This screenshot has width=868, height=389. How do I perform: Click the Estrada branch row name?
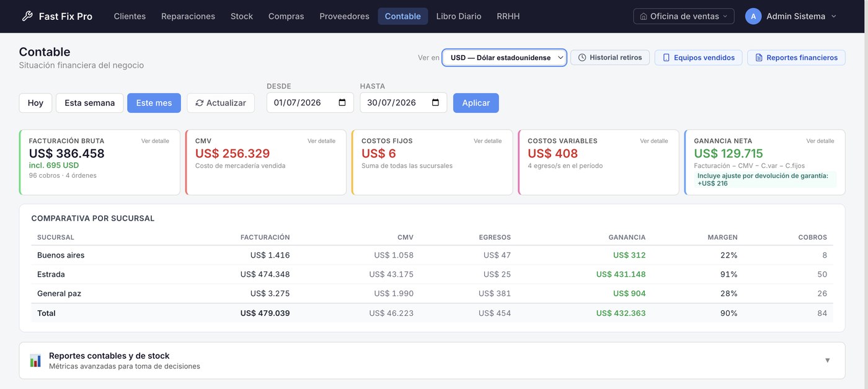point(51,274)
